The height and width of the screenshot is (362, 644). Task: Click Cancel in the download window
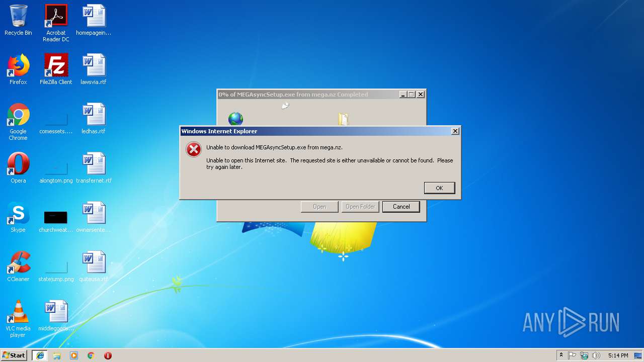(x=401, y=207)
